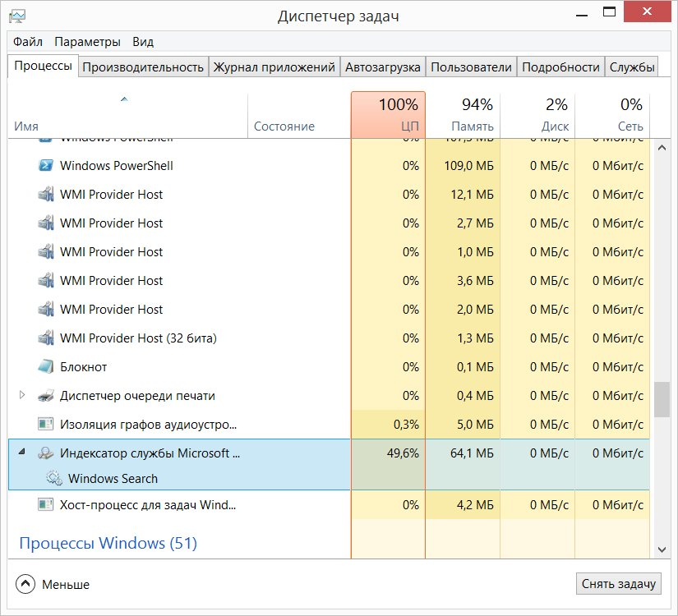Click the icon of WMI Provider Host 3,6 МБ
678x616 pixels.
[46, 281]
